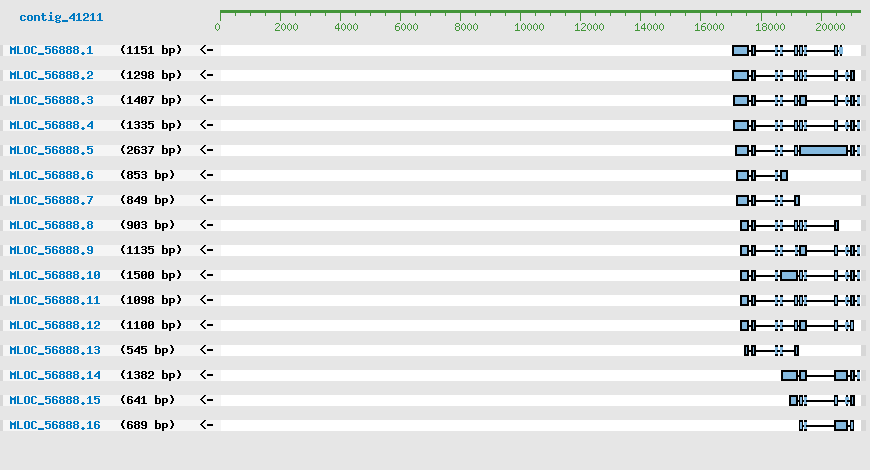The height and width of the screenshot is (470, 870).
Task: Click the long exon in the MLOC_56888.5 model
Action: [x=823, y=150]
